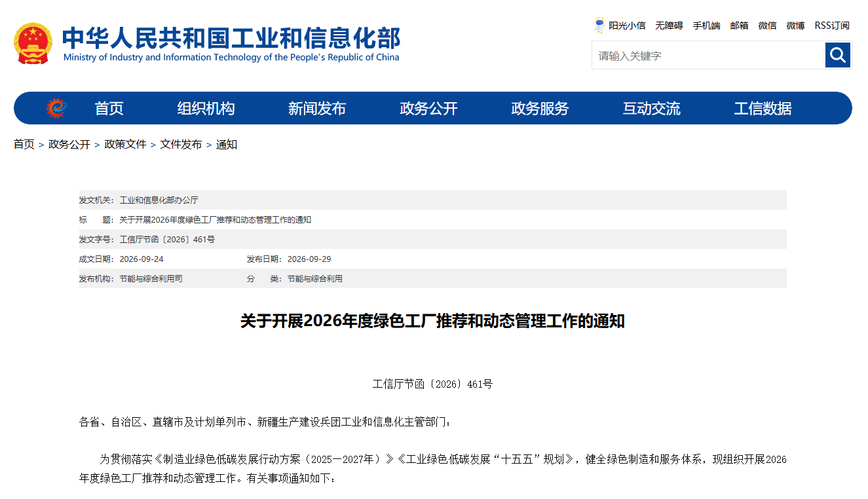Image resolution: width=868 pixels, height=499 pixels.
Task: Go to 文件发布 in the breadcrumb
Action: (x=181, y=144)
